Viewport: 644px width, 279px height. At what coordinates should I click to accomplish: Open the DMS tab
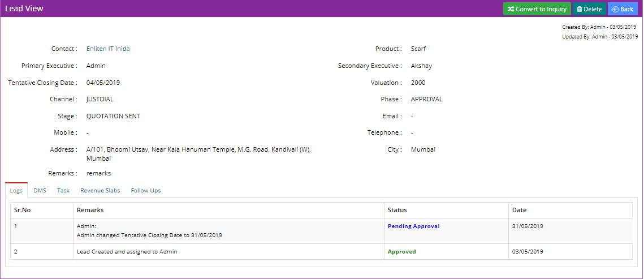click(40, 191)
